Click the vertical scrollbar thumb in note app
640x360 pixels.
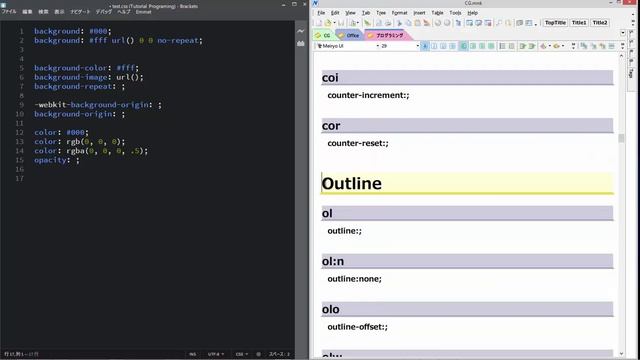tap(621, 138)
